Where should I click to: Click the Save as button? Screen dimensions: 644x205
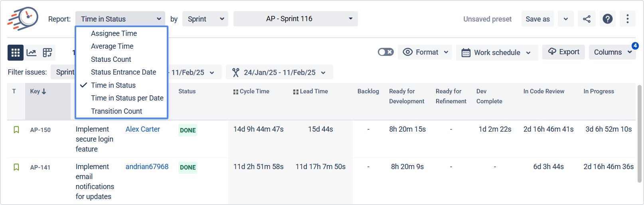537,19
